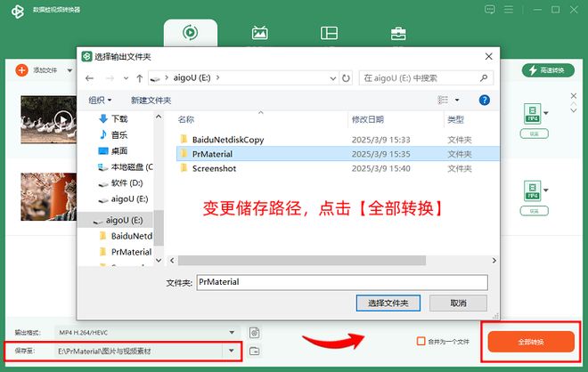
Task: Click the open output folder icon
Action: (x=255, y=351)
